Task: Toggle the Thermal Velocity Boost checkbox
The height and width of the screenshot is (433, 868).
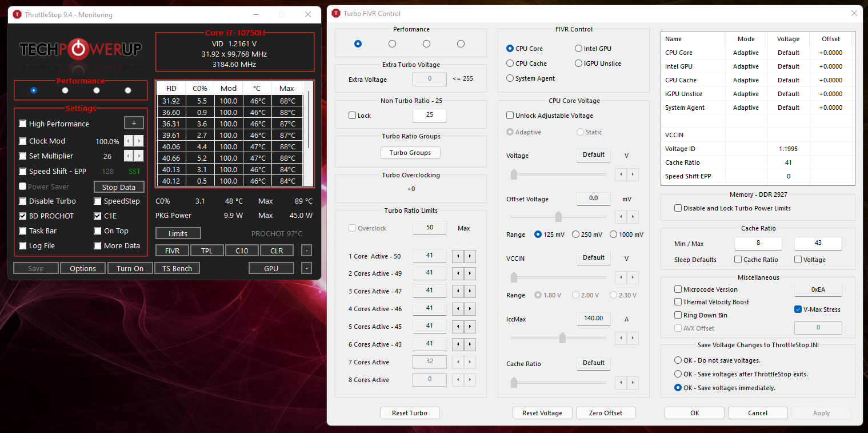Action: pyautogui.click(x=678, y=302)
